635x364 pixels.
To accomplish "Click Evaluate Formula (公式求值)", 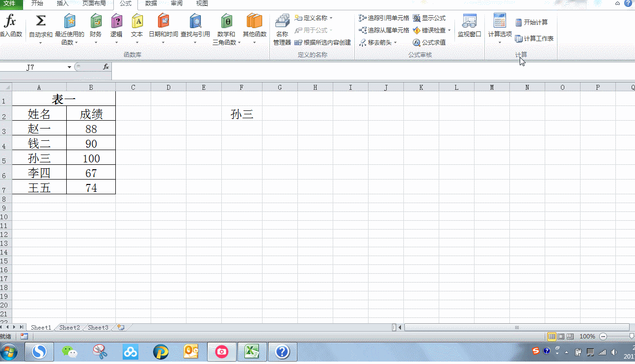I will (x=429, y=42).
